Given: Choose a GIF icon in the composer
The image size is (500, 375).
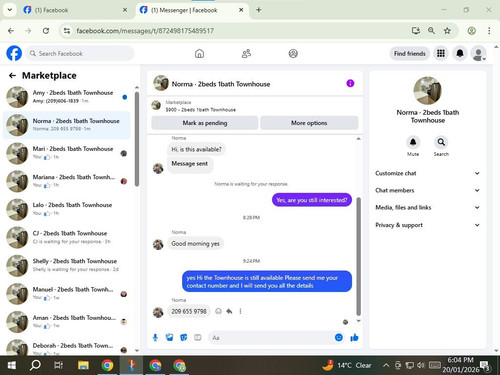Looking at the screenshot, I should click(x=198, y=338).
